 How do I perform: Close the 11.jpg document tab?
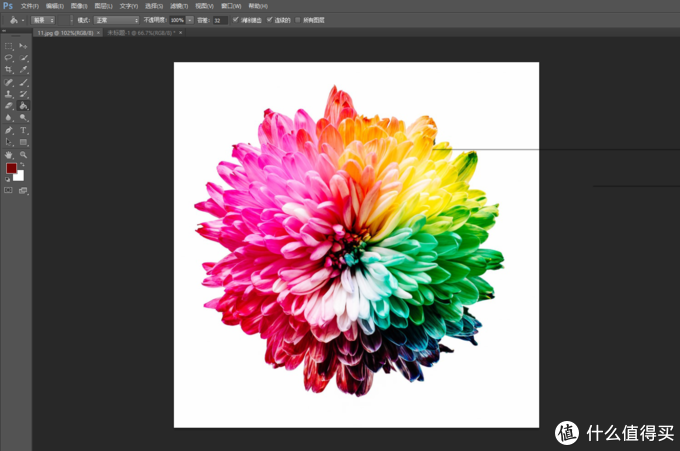(98, 33)
